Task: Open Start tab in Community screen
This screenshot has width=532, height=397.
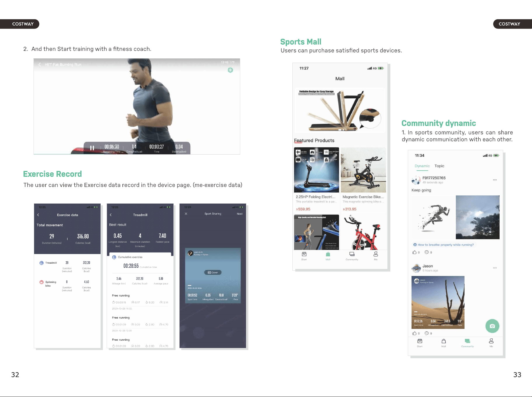Action: coord(420,343)
